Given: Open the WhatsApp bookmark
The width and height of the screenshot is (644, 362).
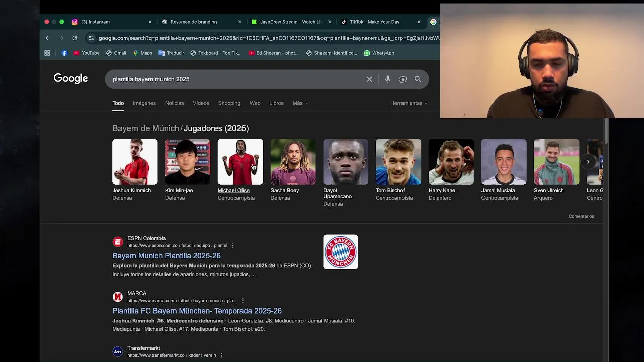Looking at the screenshot, I should [x=379, y=53].
